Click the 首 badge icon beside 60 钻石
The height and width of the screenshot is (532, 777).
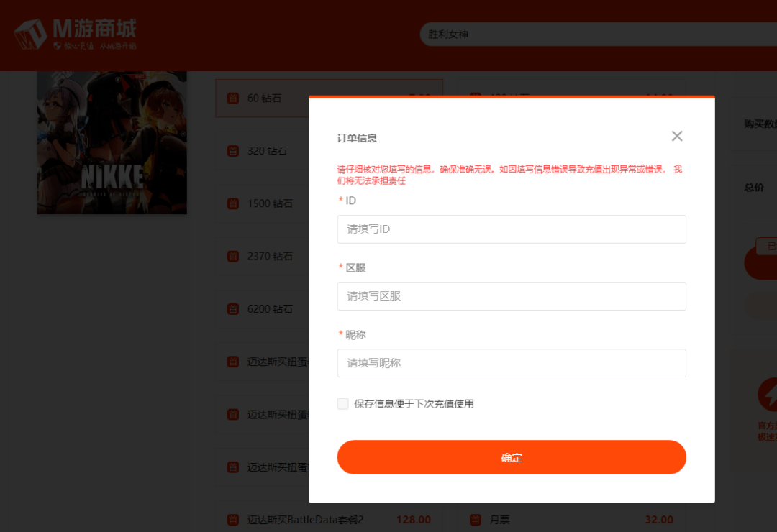click(x=233, y=98)
